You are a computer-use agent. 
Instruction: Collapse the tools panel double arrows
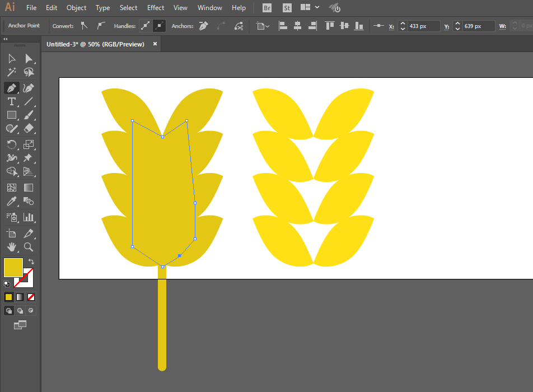pos(6,39)
